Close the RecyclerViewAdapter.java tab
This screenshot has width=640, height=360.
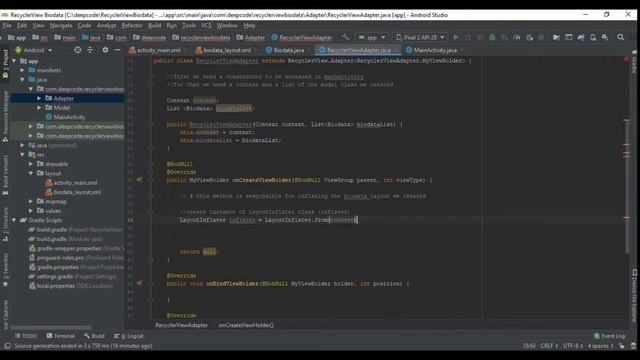[x=396, y=50]
